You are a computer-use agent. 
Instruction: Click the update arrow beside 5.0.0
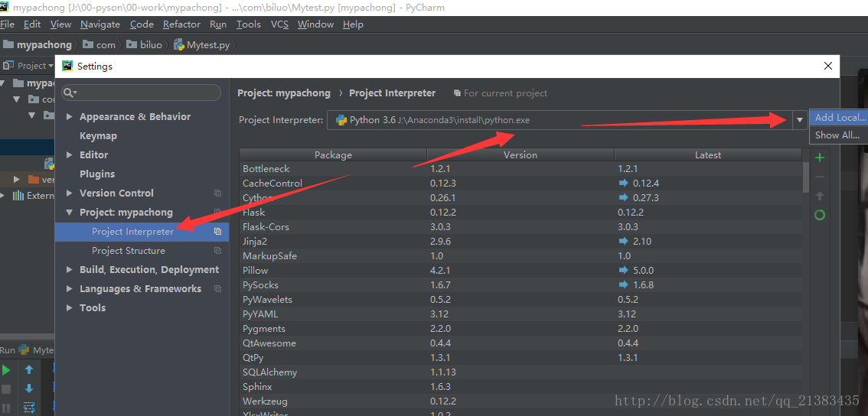click(x=624, y=271)
